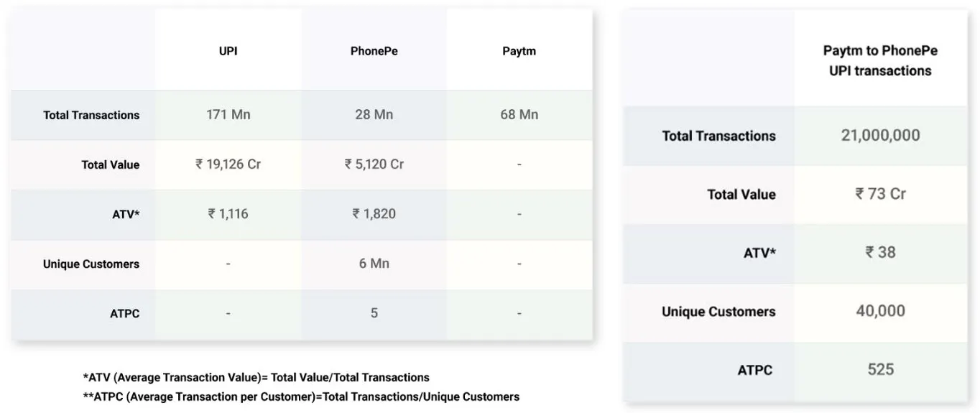Click the ₹ 1,820 PhonePe ATV cell

[x=374, y=213]
